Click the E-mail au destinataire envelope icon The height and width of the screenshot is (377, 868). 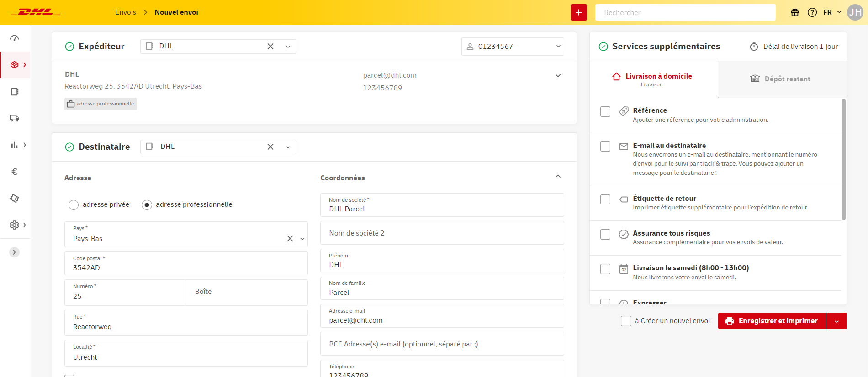click(x=624, y=147)
